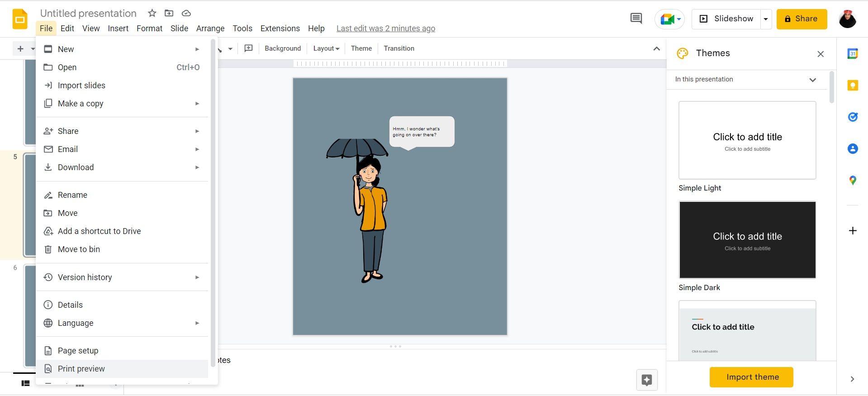Open the Tools menu
This screenshot has width=868, height=396.
tap(242, 29)
